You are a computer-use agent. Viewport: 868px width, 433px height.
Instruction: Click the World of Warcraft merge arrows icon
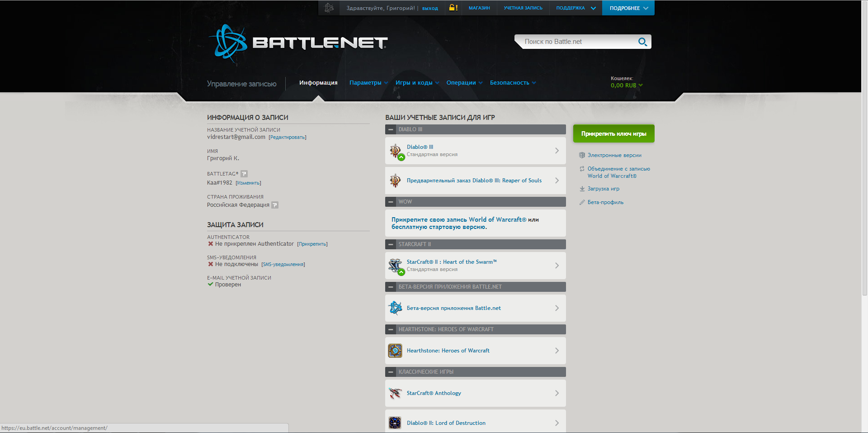[582, 169]
